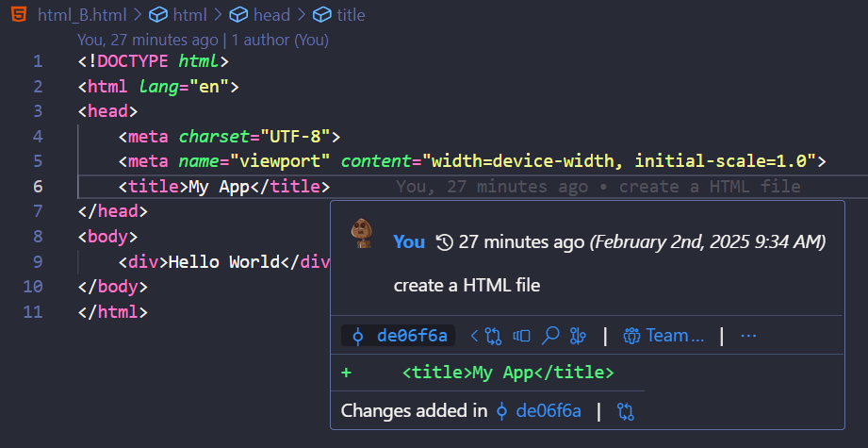Click the "viewport" value on line 5
The width and height of the screenshot is (868, 448).
click(280, 161)
